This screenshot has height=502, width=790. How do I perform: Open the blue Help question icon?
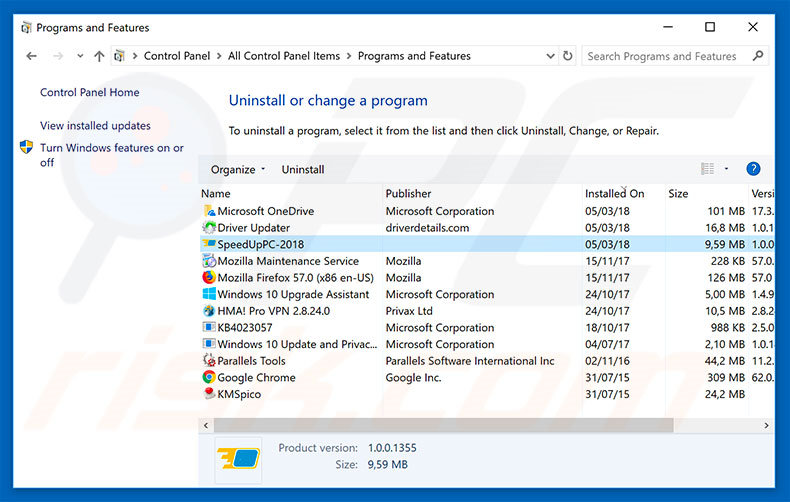[753, 169]
